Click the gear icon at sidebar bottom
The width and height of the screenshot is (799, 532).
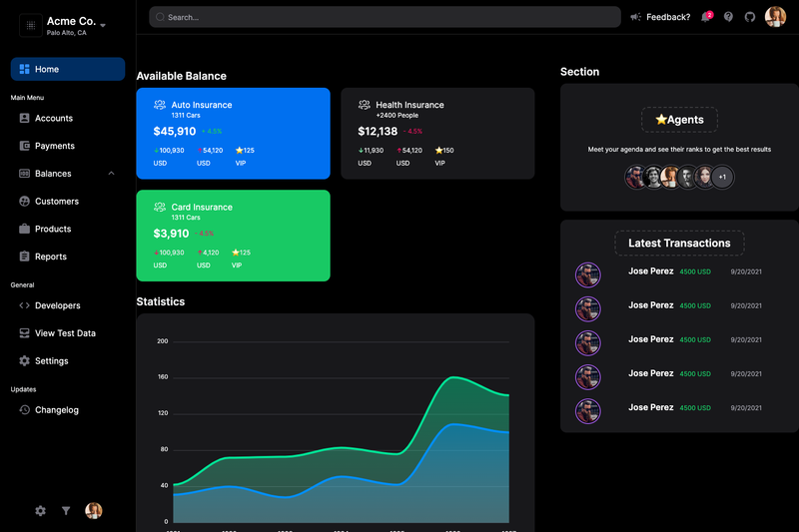(x=40, y=511)
